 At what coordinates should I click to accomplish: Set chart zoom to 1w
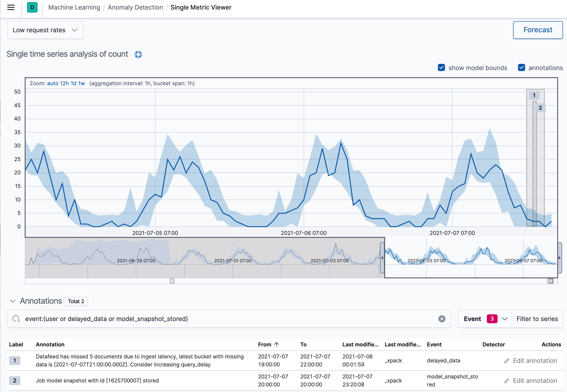pyautogui.click(x=82, y=83)
